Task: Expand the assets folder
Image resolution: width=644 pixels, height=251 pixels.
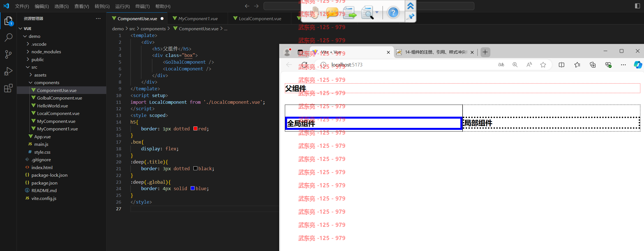Action: [x=31, y=75]
